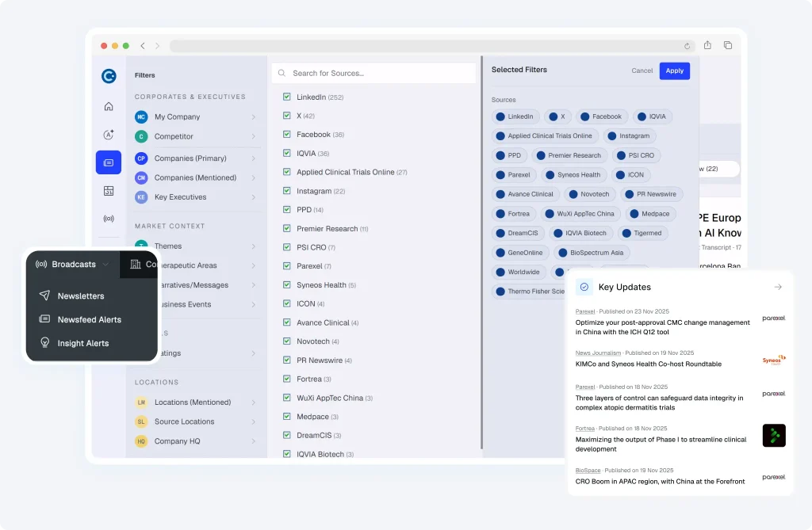Click the sources list vertical scrollbar

(x=481, y=253)
